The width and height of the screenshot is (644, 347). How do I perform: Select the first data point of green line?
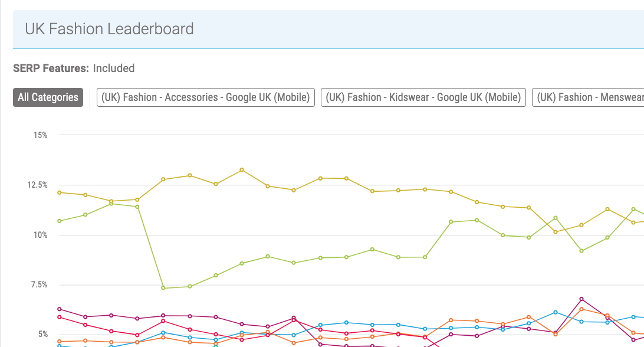pos(60,221)
